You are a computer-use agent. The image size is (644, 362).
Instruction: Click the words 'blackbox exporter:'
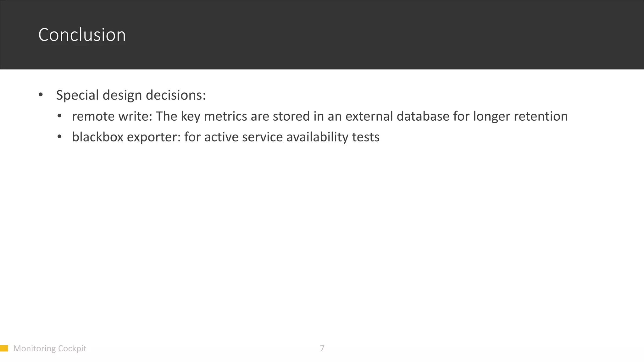(126, 137)
